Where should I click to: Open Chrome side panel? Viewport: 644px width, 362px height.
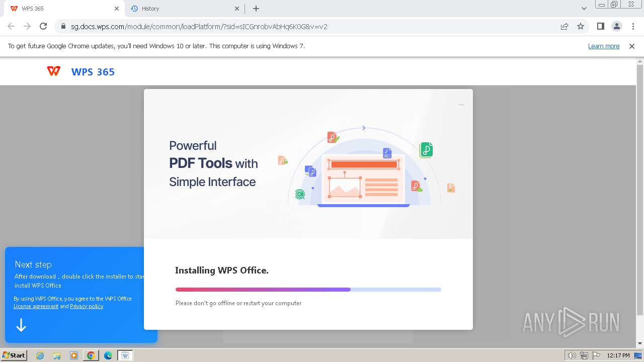point(600,26)
